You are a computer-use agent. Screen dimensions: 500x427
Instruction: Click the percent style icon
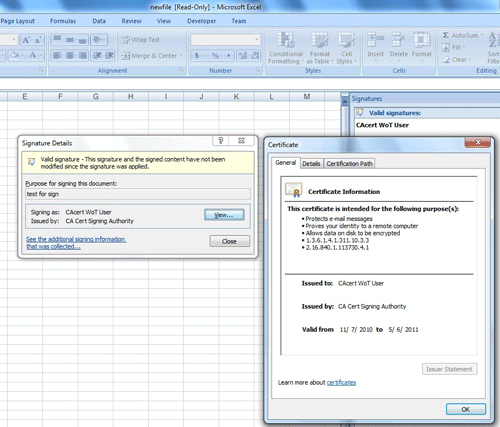(x=215, y=56)
